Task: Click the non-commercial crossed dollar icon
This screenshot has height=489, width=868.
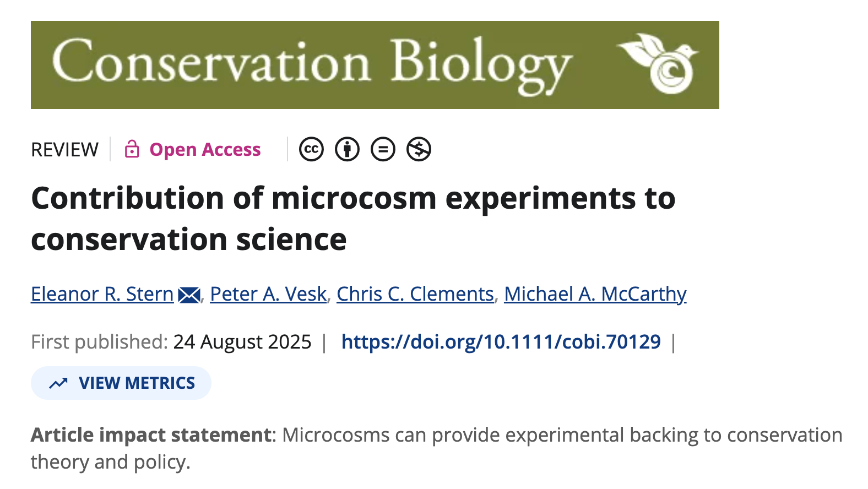Action: tap(419, 149)
